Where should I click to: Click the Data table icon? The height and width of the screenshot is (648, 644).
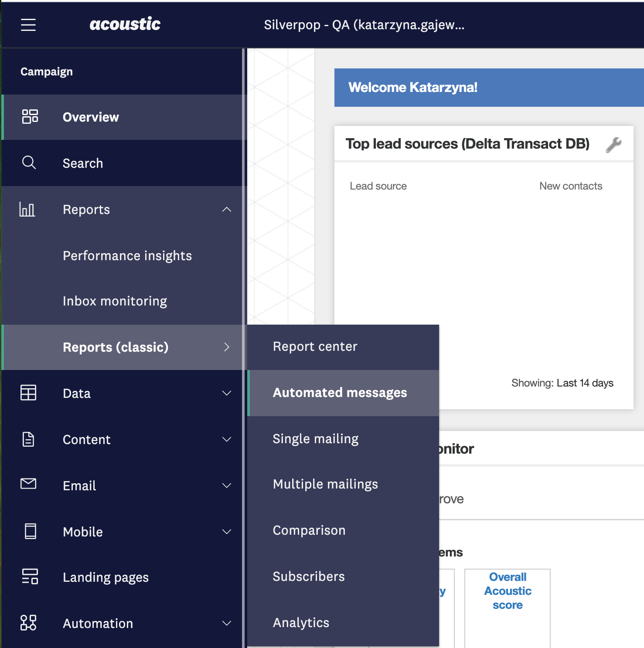tap(28, 393)
